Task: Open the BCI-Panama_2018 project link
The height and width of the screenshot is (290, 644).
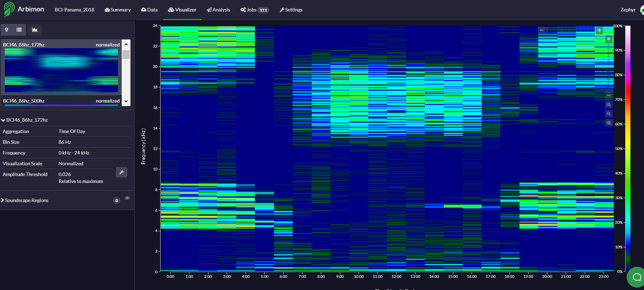Action: click(x=74, y=10)
